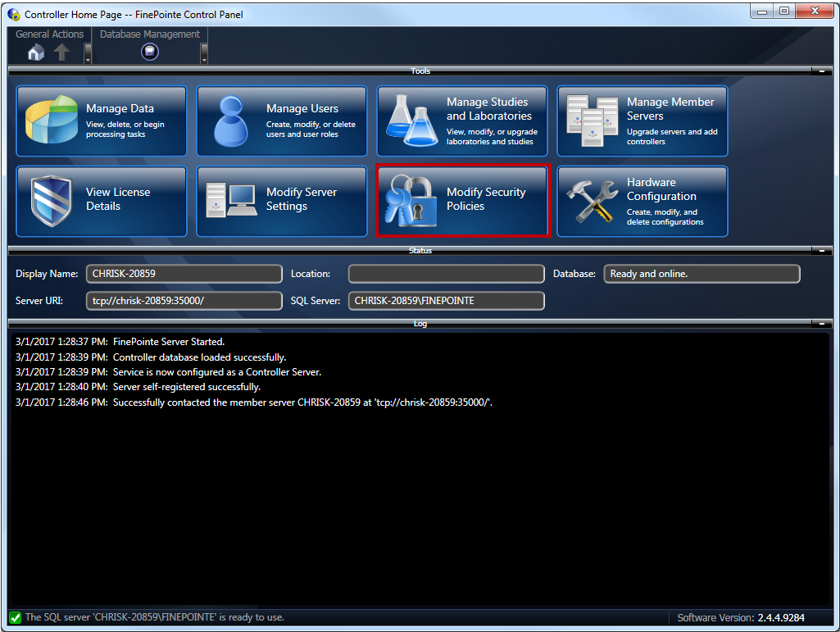Open the Database Management group dropdown arrow
This screenshot has height=632, width=840.
(204, 53)
